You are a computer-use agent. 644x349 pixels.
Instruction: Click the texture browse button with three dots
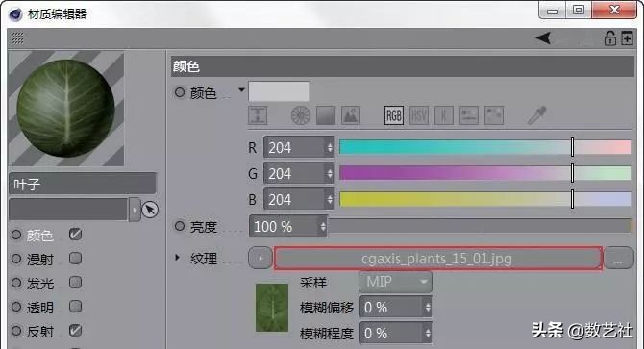pyautogui.click(x=618, y=259)
